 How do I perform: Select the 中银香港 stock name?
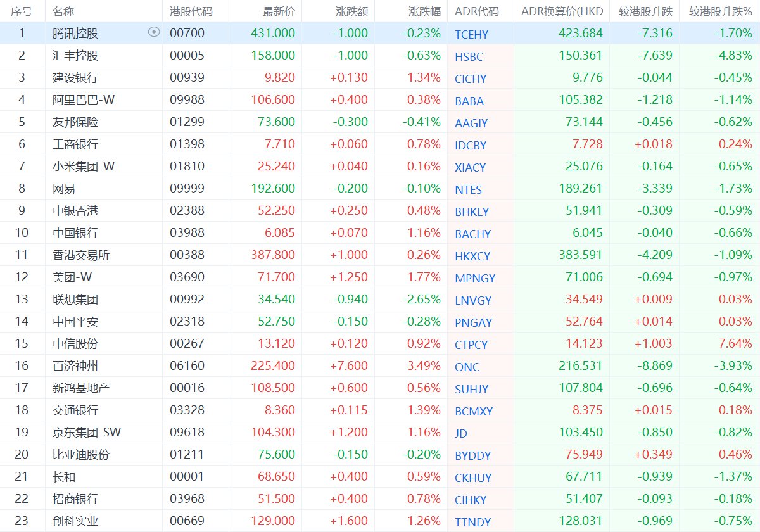75,210
